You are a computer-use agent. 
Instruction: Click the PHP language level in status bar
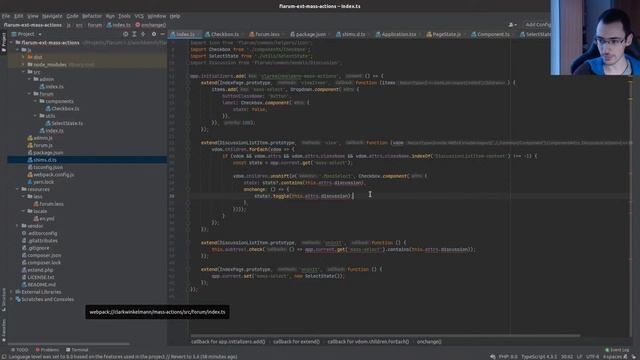tap(508, 357)
